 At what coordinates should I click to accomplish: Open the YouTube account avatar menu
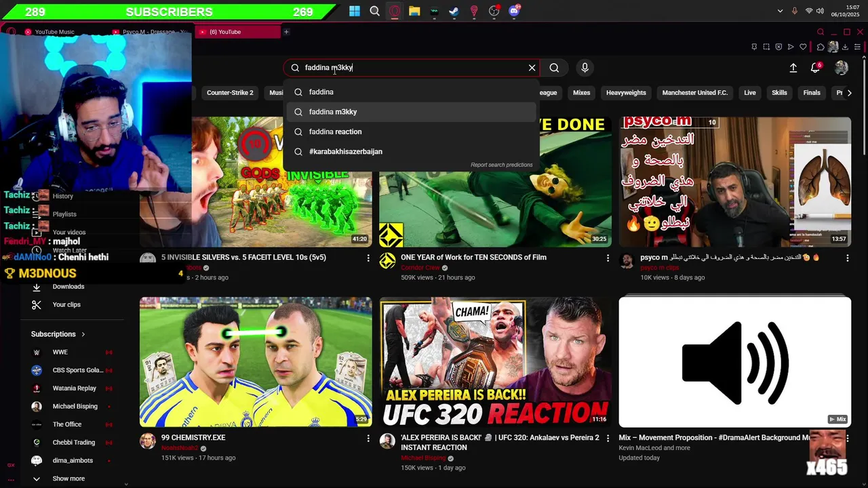click(x=842, y=68)
